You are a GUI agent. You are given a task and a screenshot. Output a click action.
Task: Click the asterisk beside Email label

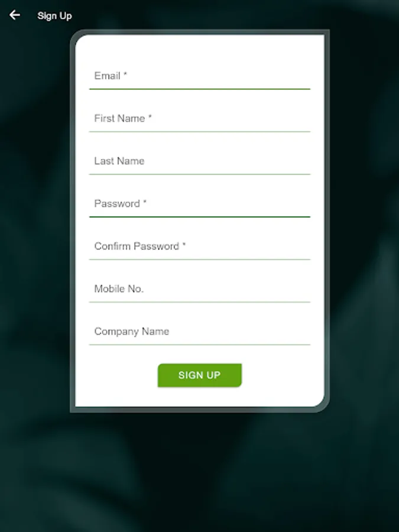[125, 74]
